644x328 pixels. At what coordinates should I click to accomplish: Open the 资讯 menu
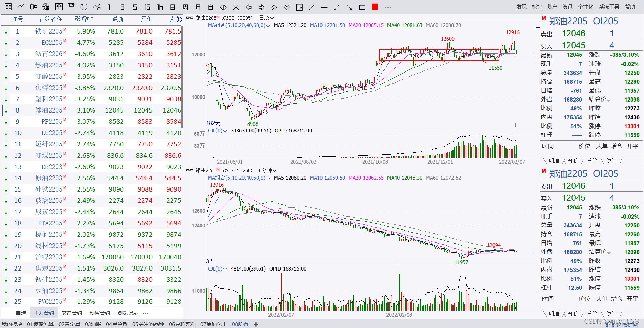(x=568, y=7)
